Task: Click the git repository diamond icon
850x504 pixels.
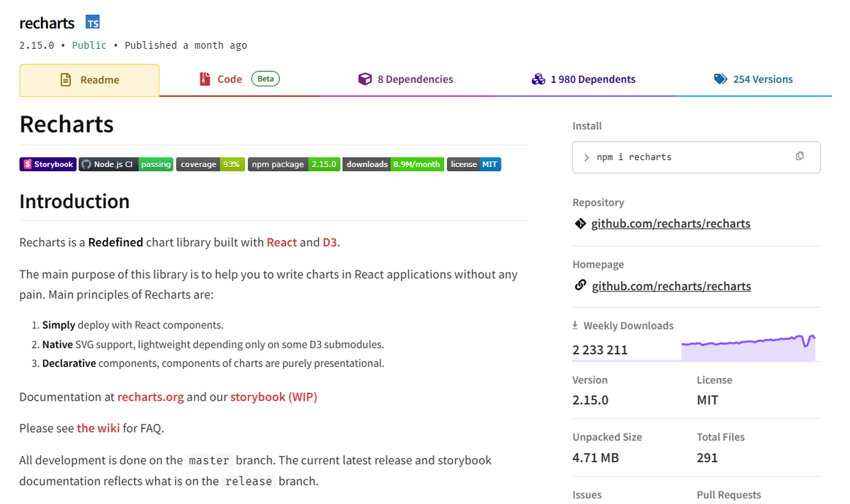Action: click(x=580, y=224)
